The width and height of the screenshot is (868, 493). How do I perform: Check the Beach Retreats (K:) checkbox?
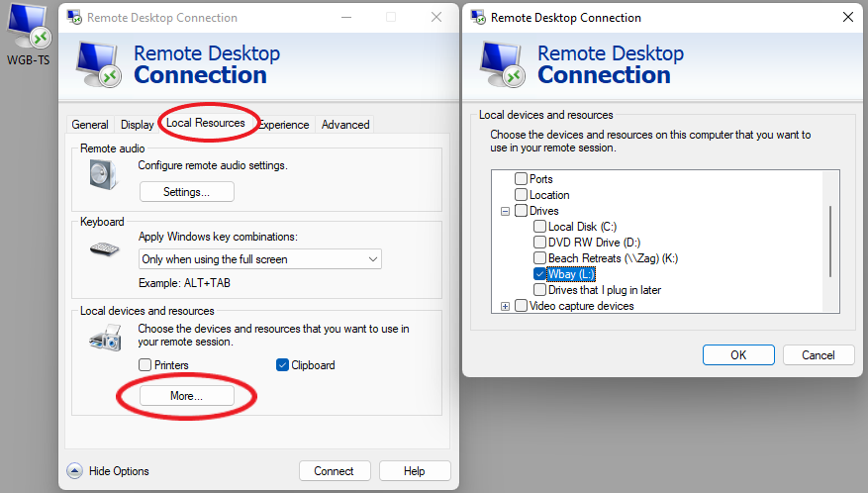(539, 257)
